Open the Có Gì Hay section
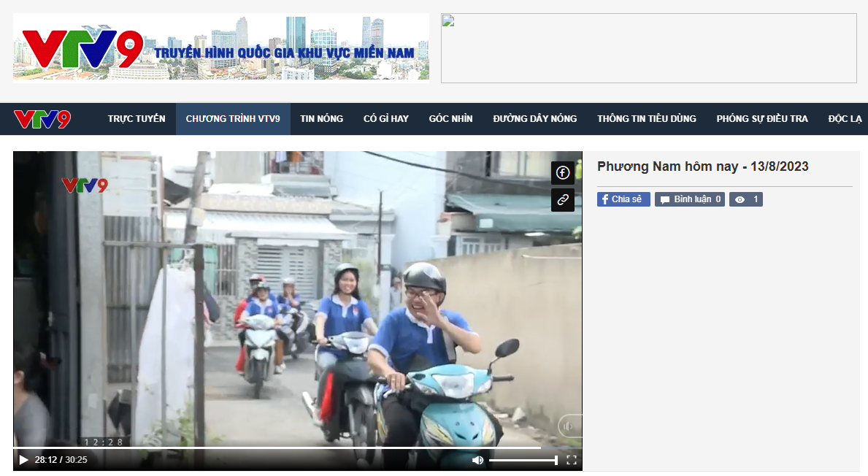 tap(386, 119)
